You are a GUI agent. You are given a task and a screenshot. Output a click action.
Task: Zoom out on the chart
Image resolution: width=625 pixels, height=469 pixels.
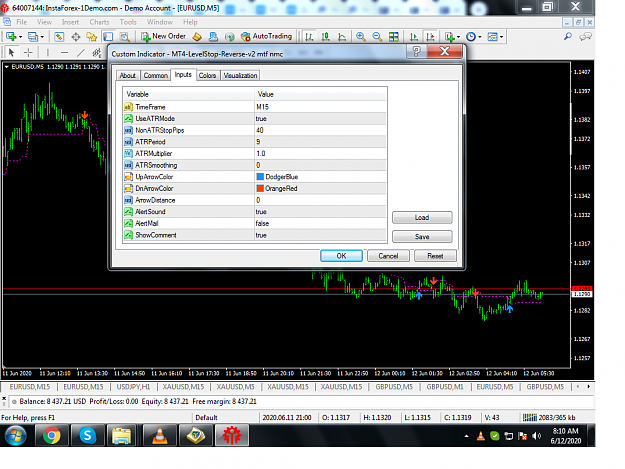tap(377, 37)
